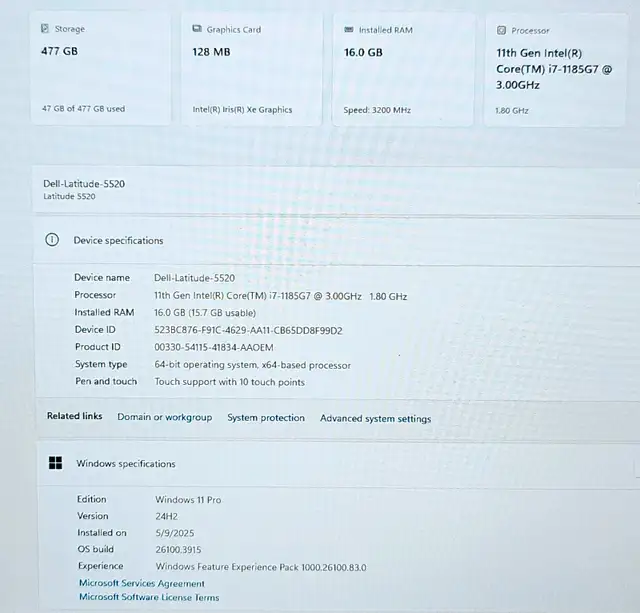Open the Storage 477 GB card
The height and width of the screenshot is (613, 640).
(101, 68)
